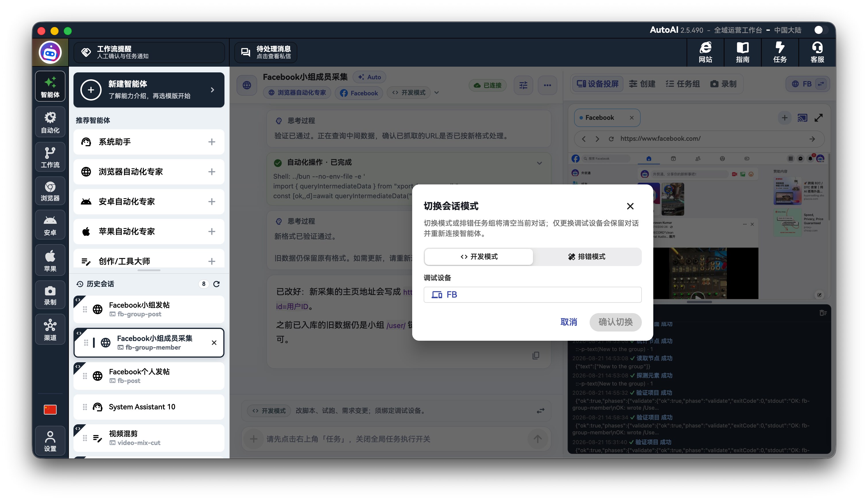Switch to the 录制 tab in the right panel

point(723,84)
